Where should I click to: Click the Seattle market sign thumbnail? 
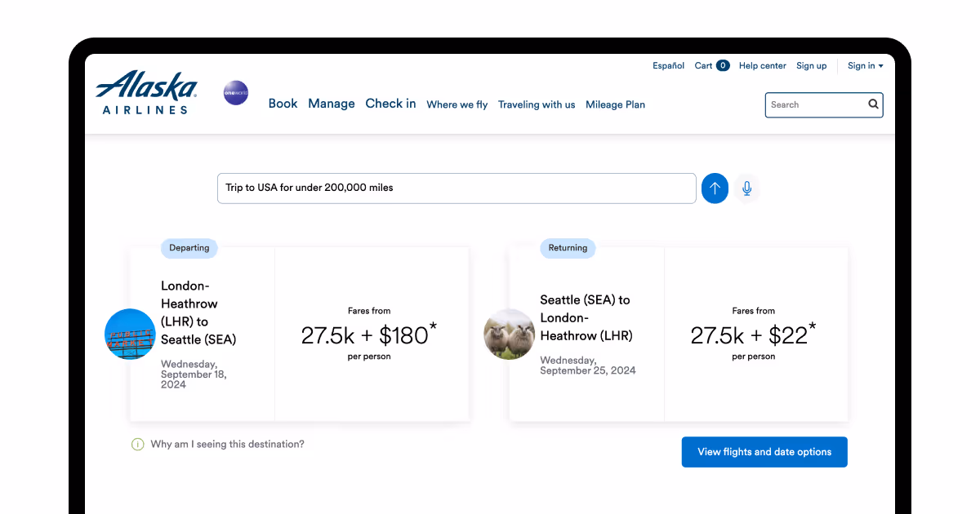[x=130, y=335]
